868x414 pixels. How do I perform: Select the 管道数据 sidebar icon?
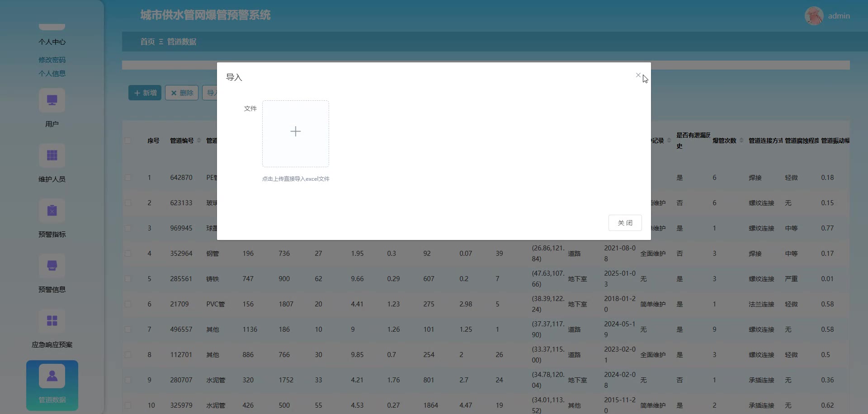point(52,376)
